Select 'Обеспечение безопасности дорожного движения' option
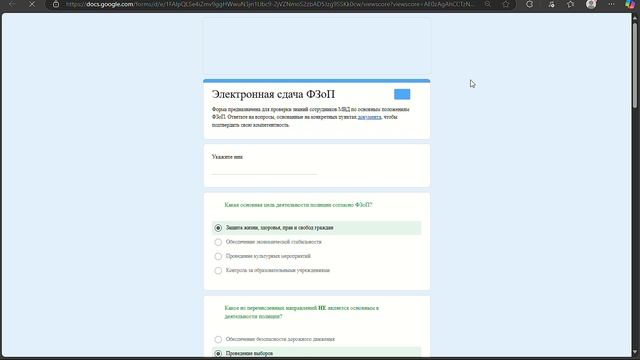Viewport: 640px width, 360px height. coord(218,339)
